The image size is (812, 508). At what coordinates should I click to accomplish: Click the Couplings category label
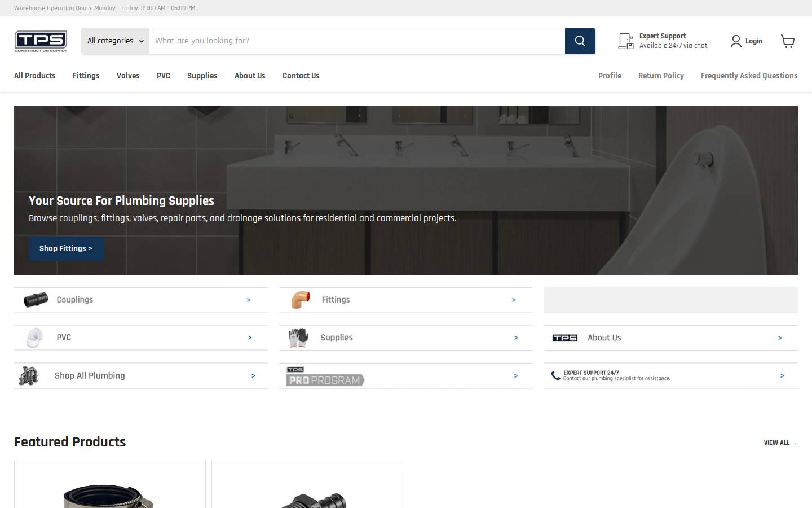tap(74, 300)
